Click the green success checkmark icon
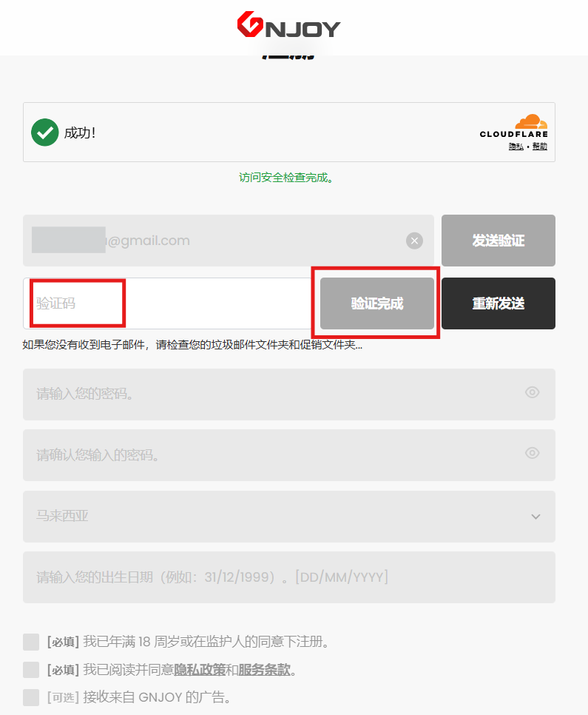Image resolution: width=588 pixels, height=715 pixels. click(44, 132)
